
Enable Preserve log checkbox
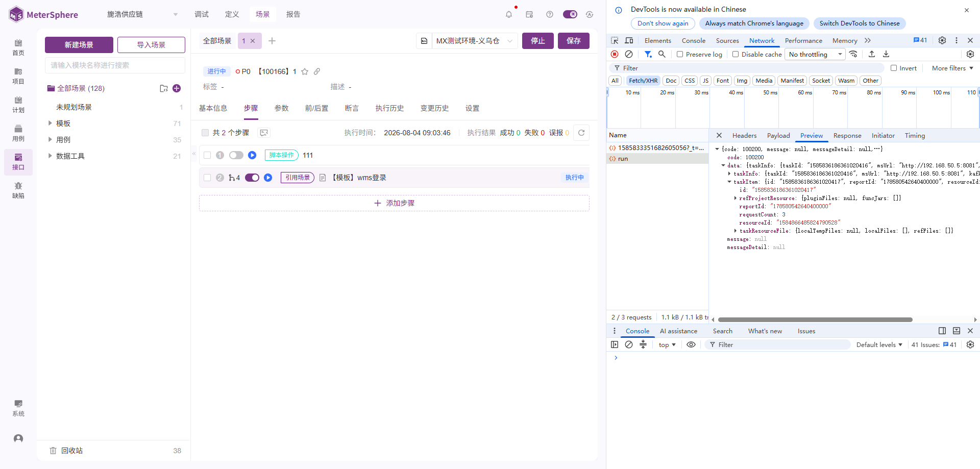tap(680, 54)
